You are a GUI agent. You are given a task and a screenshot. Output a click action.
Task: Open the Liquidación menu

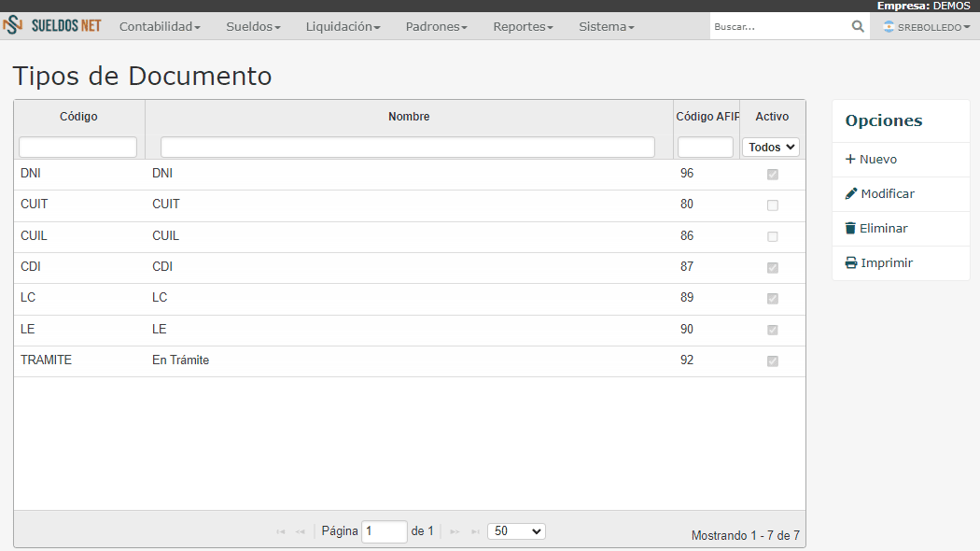[343, 26]
